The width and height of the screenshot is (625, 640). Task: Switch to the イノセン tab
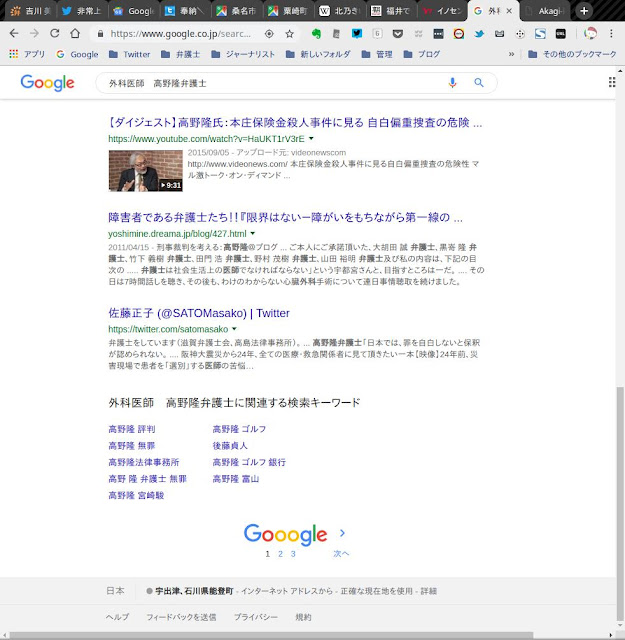(x=442, y=11)
